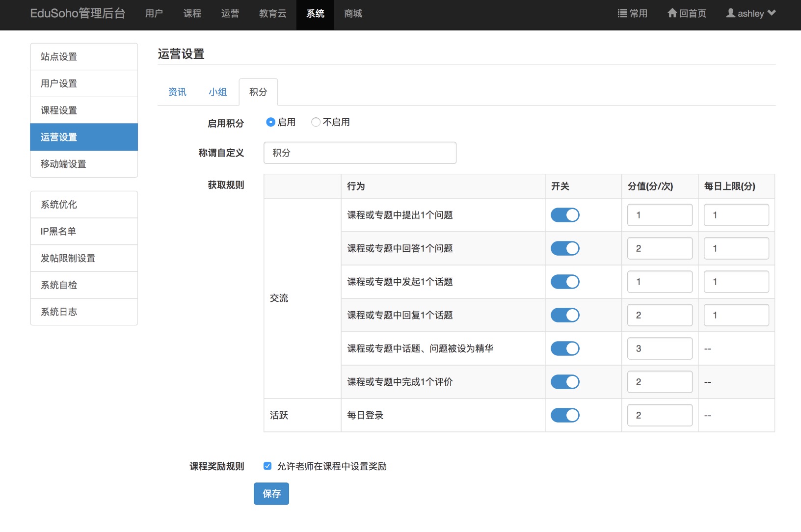Click the 回首页 link text
This screenshot has height=532, width=801.
[x=693, y=14]
